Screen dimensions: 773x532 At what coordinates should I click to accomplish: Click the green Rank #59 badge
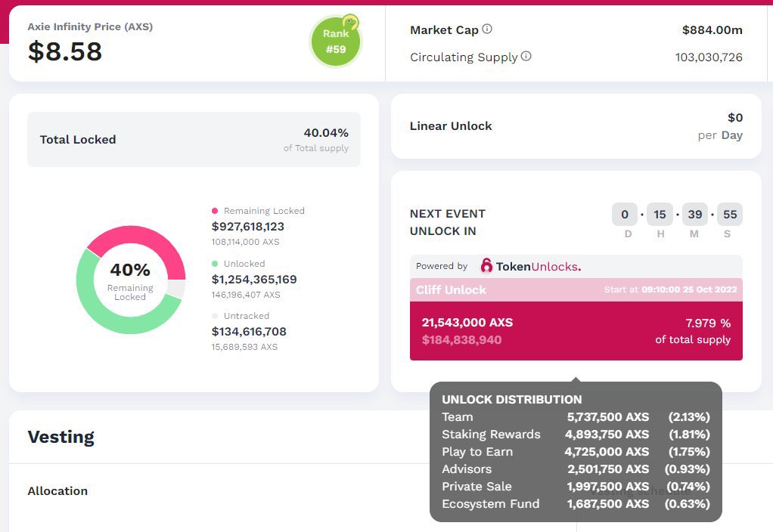point(336,41)
